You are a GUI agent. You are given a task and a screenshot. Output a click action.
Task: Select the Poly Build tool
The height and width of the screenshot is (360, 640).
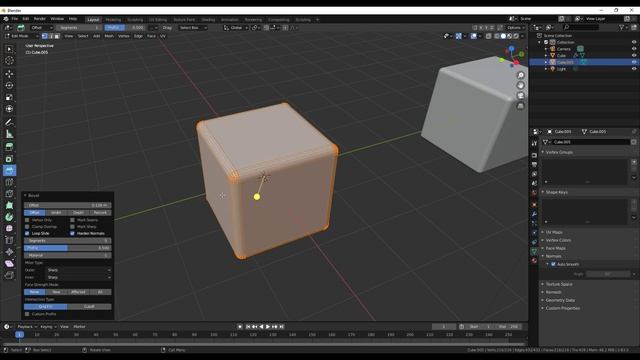[x=9, y=205]
